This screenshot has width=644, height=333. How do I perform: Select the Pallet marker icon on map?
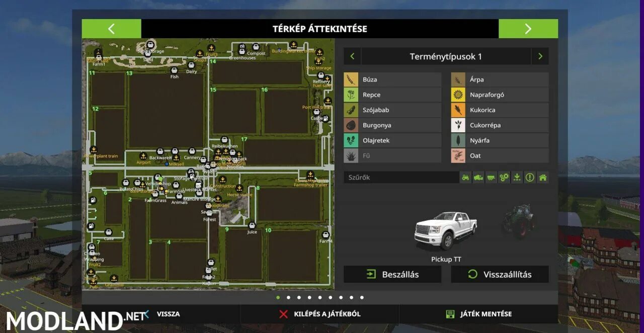tap(211, 263)
